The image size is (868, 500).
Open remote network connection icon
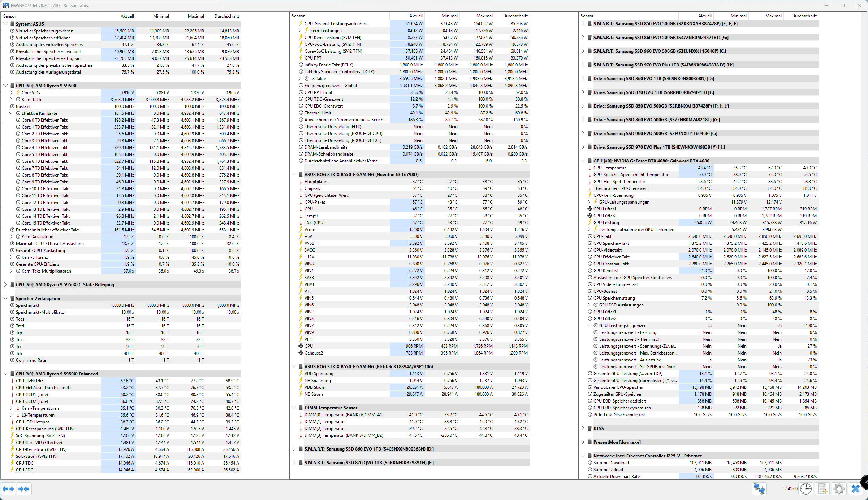[x=759, y=489]
